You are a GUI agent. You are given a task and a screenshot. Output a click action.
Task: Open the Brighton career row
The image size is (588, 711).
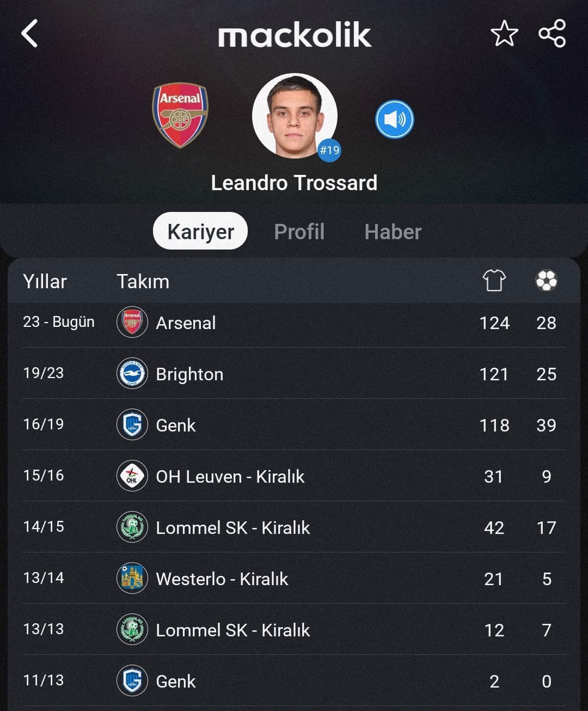click(x=294, y=374)
